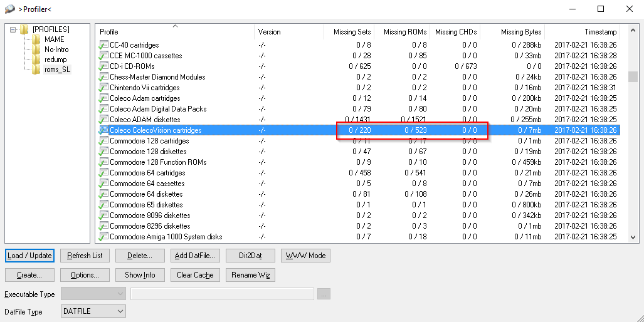
Task: Click the Profiler magnifier icon in title bar
Action: tap(10, 9)
